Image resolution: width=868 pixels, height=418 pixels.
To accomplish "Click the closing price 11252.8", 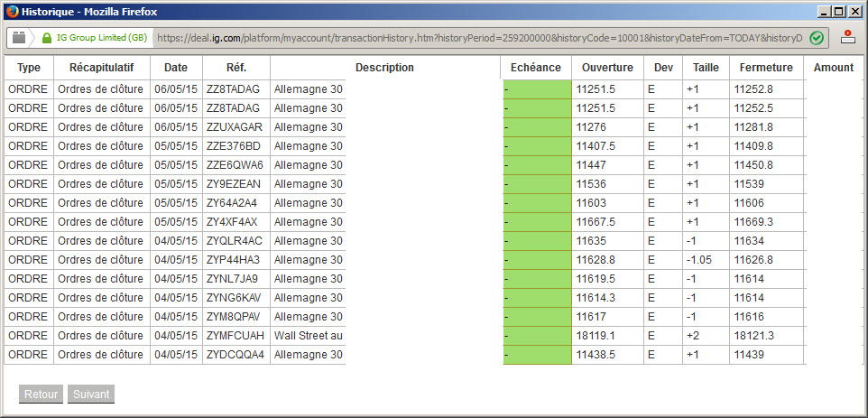I will point(754,89).
